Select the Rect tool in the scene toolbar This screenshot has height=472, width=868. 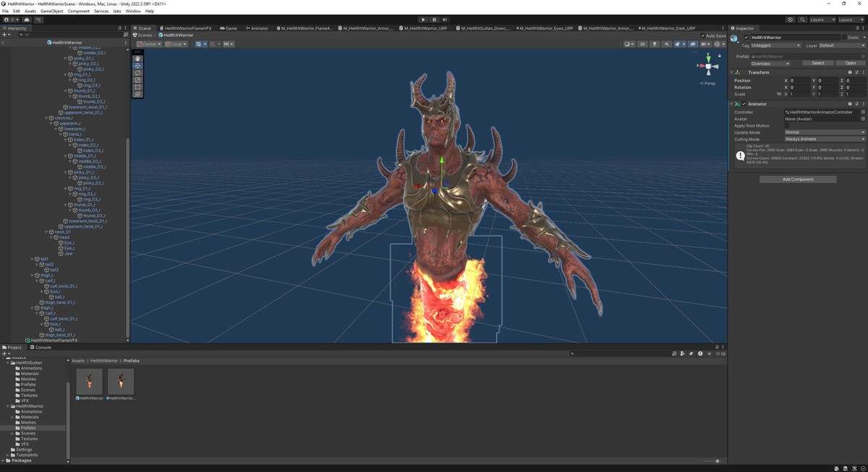pyautogui.click(x=137, y=87)
